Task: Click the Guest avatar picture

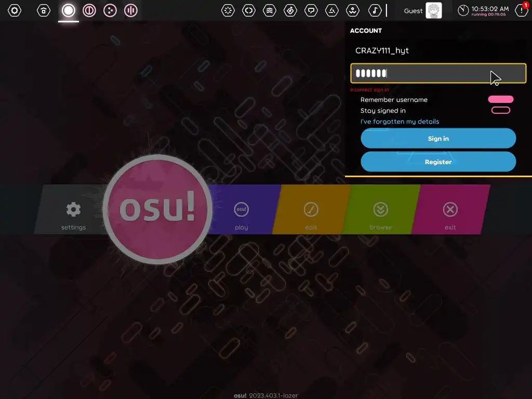Action: point(434,10)
